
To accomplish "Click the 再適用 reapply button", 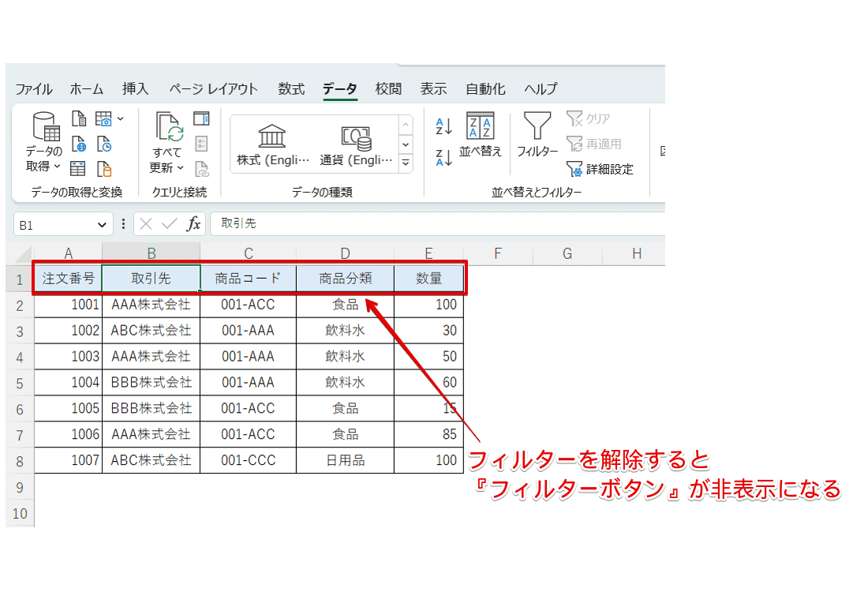I will point(594,144).
